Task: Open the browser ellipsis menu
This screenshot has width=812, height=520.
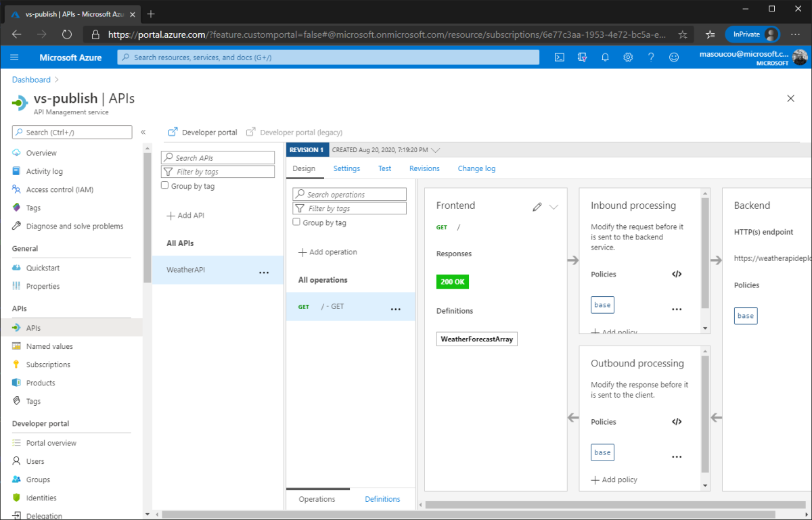Action: (x=795, y=34)
